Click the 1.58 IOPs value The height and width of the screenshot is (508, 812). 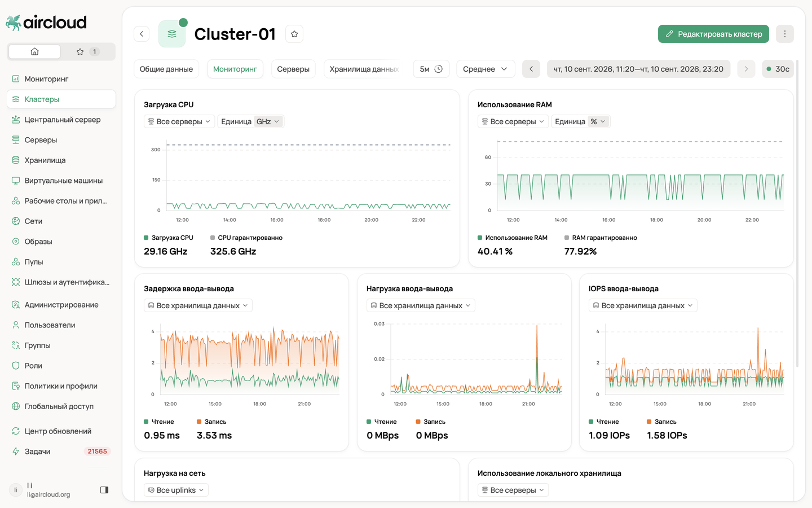(667, 435)
